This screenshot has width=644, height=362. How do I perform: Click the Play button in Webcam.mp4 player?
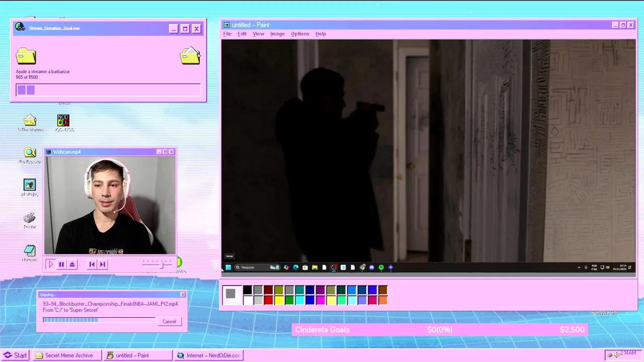(50, 264)
